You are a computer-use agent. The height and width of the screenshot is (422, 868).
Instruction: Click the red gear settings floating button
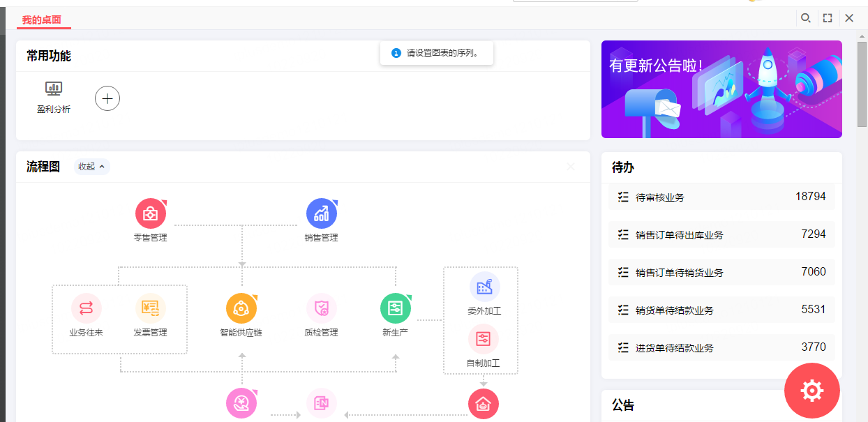(x=812, y=391)
